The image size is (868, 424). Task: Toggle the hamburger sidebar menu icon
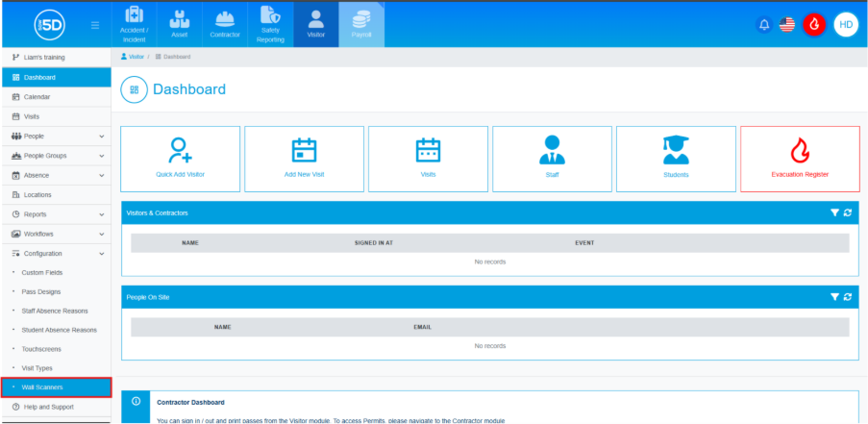point(95,25)
